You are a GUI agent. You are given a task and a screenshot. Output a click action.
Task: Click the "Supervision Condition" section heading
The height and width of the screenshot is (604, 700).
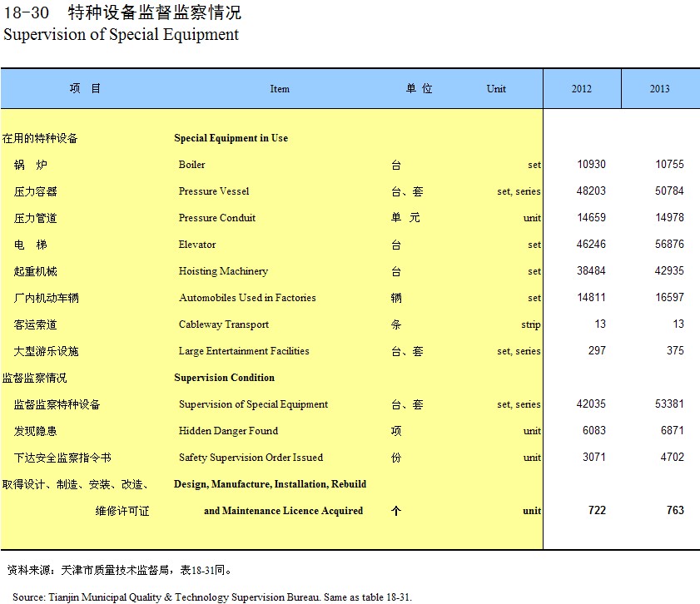224,378
